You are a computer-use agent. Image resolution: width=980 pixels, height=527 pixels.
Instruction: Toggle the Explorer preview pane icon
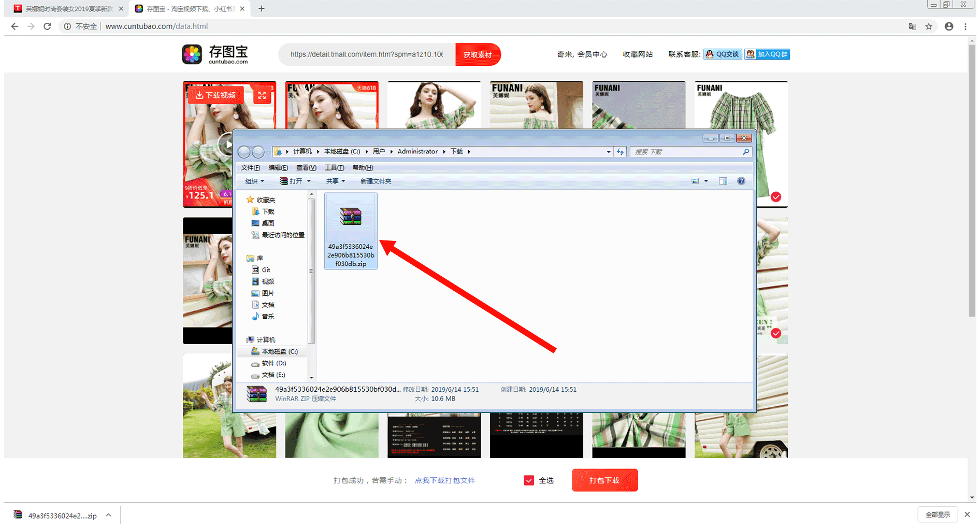[x=723, y=181]
